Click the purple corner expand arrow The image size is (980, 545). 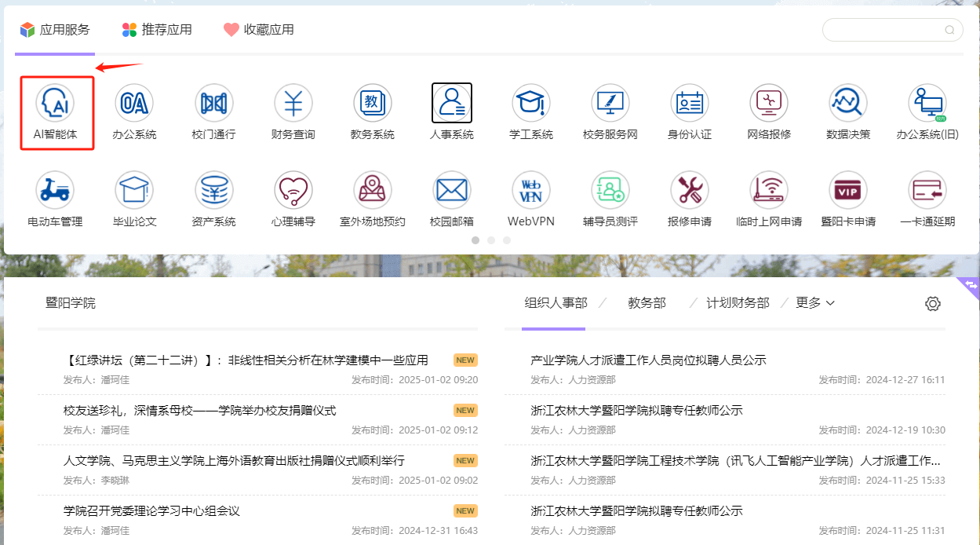[x=971, y=285]
